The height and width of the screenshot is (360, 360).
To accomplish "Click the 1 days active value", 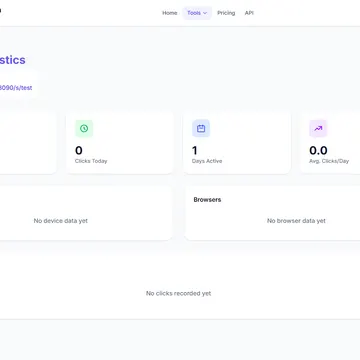I will coord(195,151).
